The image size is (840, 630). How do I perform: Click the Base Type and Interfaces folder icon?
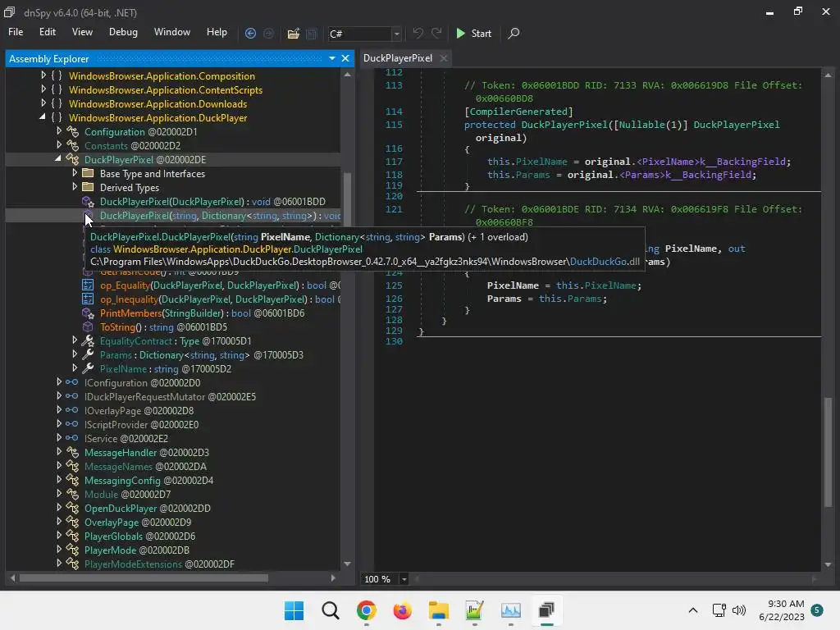88,173
